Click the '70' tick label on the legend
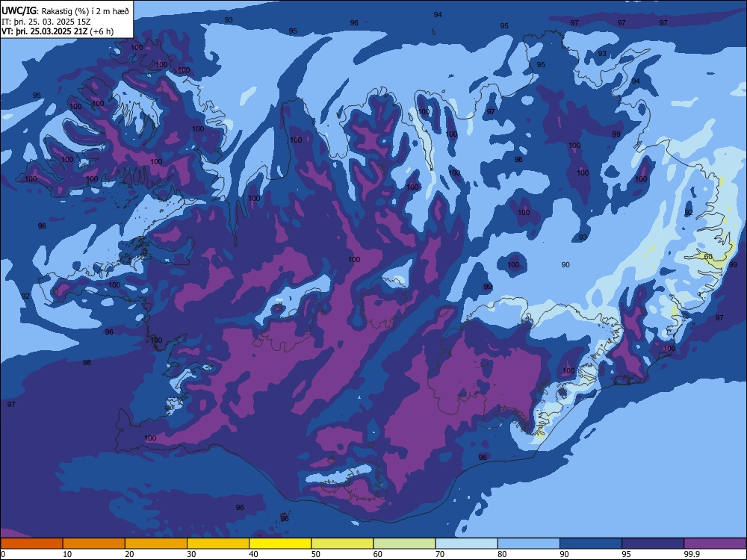 440,554
